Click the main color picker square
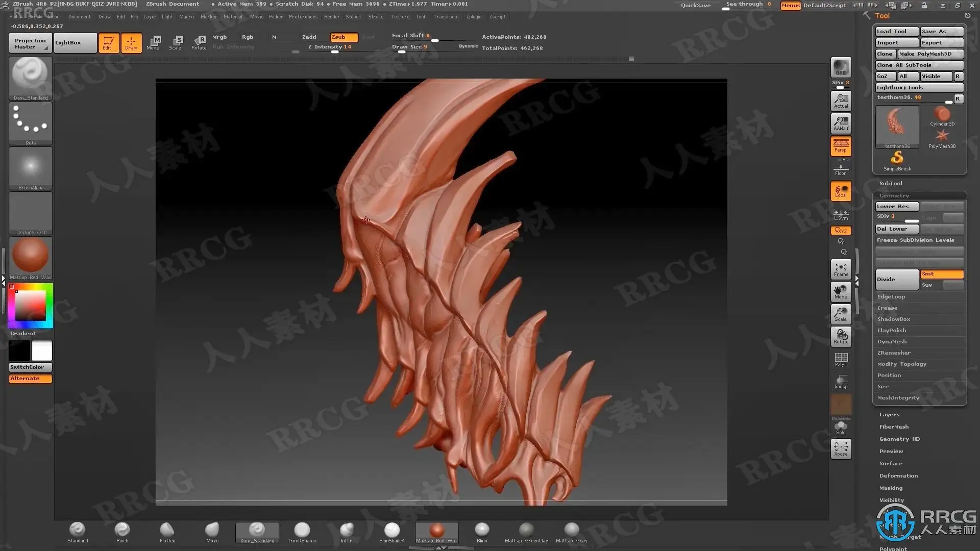Image resolution: width=980 pixels, height=551 pixels. (x=30, y=306)
